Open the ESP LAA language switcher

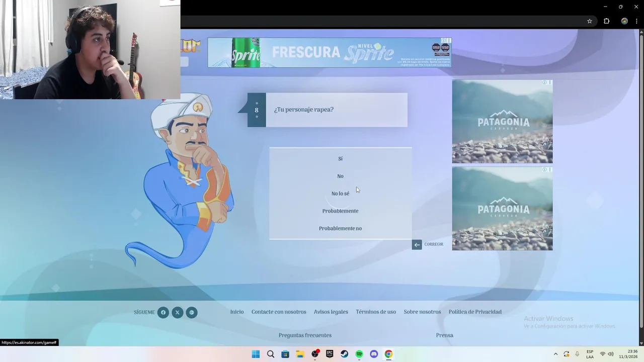click(590, 354)
